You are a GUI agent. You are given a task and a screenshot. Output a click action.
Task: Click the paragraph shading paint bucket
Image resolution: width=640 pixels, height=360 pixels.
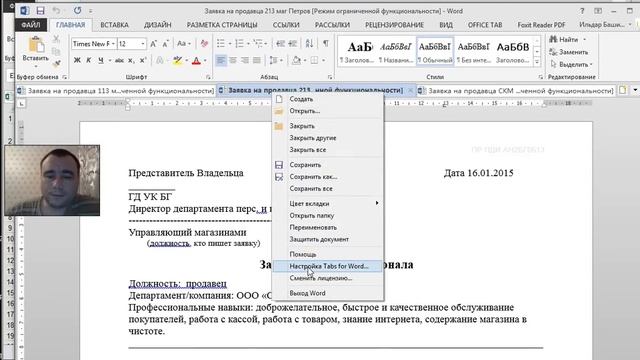296,60
